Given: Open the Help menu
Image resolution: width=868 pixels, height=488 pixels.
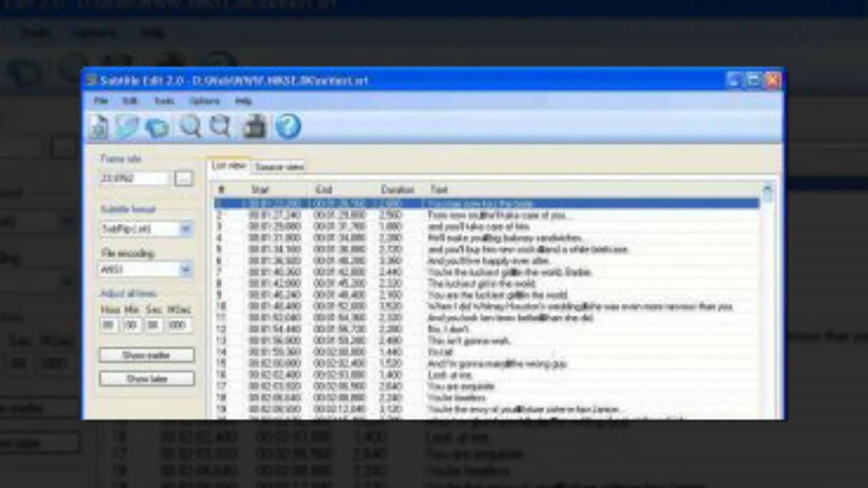Looking at the screenshot, I should tap(243, 101).
